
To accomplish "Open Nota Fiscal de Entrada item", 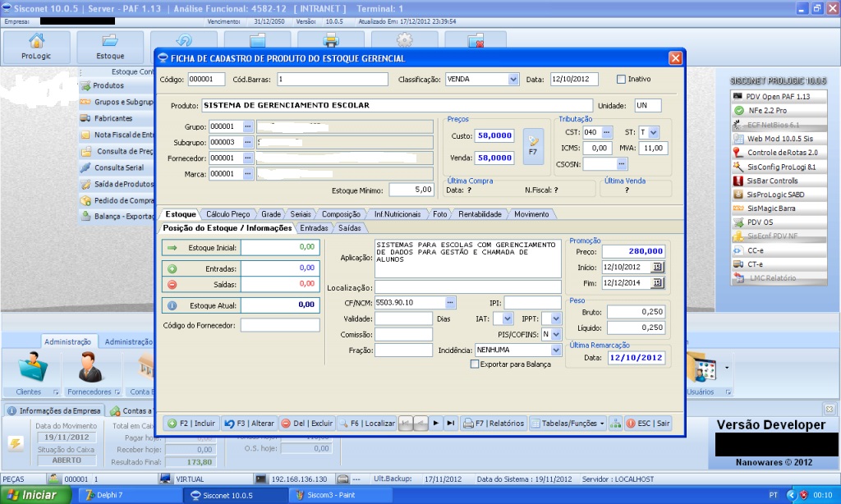I will (x=115, y=133).
